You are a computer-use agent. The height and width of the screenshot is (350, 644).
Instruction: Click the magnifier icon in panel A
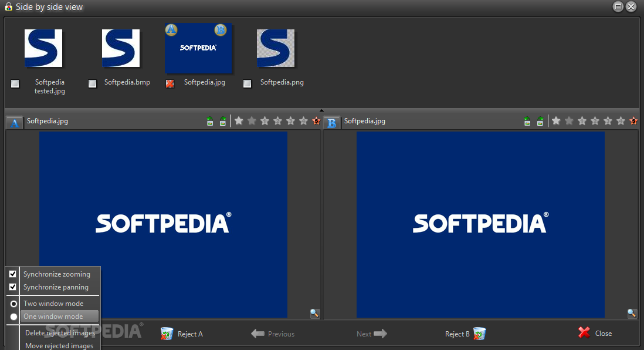[314, 314]
